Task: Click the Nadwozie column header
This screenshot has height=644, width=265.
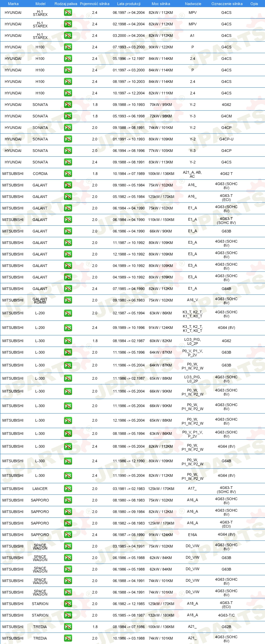Action: (193, 4)
